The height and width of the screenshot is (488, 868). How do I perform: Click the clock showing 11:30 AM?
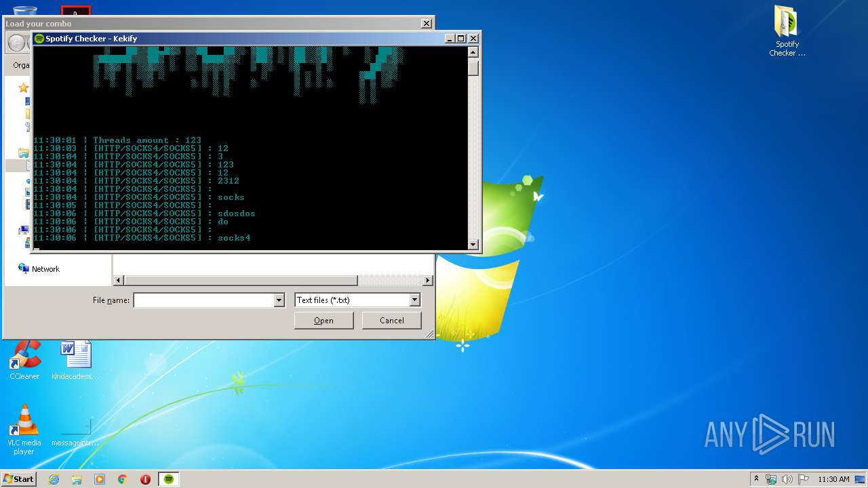(833, 479)
